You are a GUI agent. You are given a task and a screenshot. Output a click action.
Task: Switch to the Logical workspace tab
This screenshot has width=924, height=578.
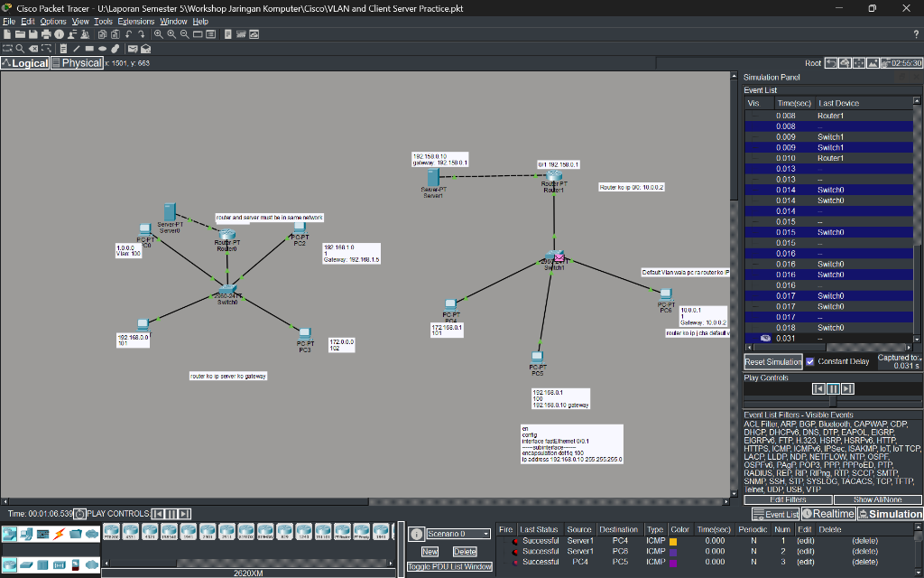(x=24, y=63)
